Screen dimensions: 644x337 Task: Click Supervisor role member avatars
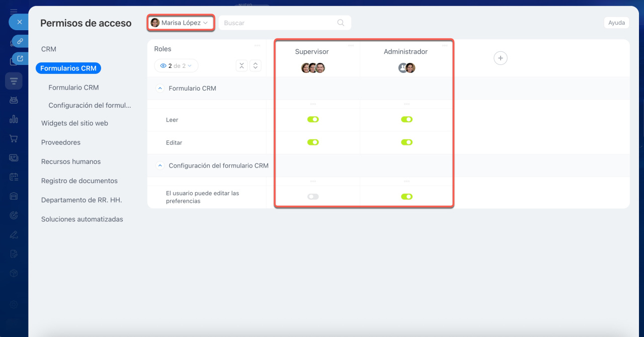[x=313, y=68]
